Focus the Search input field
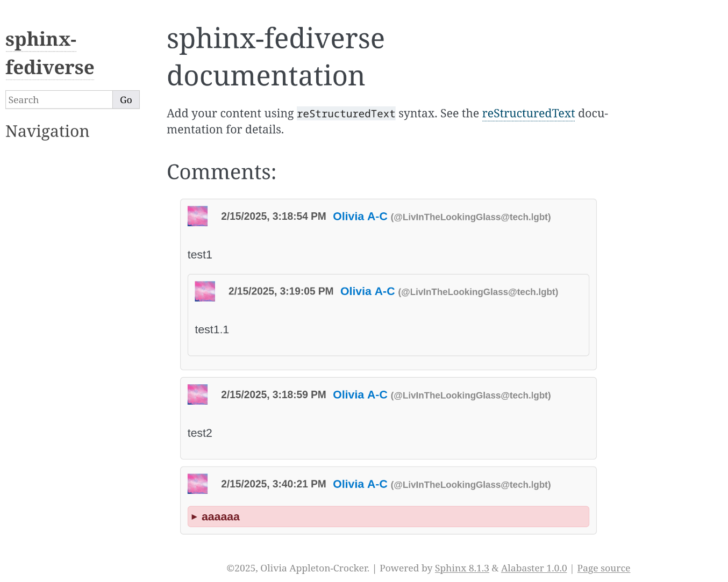Screen dimensions: 728x582 [59, 99]
